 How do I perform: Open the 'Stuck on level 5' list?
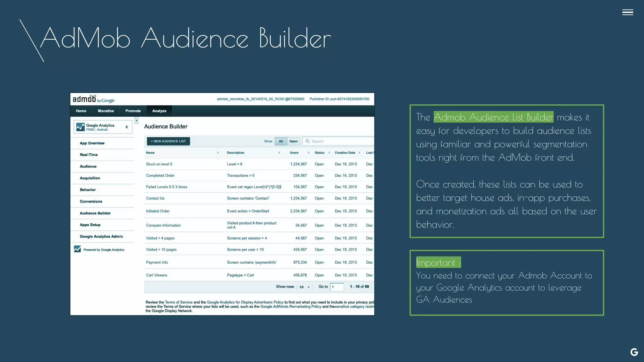click(x=159, y=164)
